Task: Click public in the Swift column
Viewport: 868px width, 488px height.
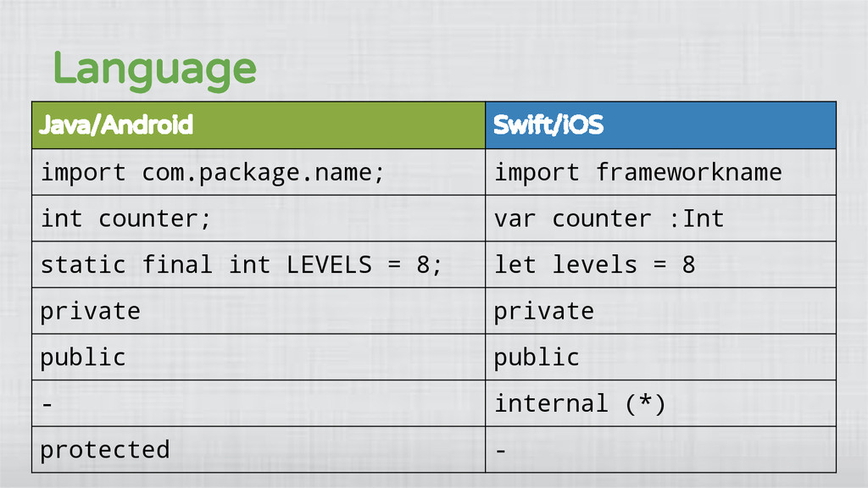Action: pos(660,357)
